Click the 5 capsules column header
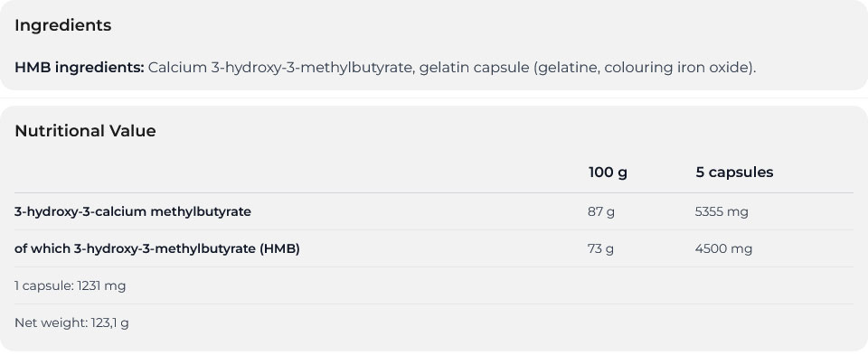Image resolution: width=868 pixels, height=355 pixels. click(734, 173)
